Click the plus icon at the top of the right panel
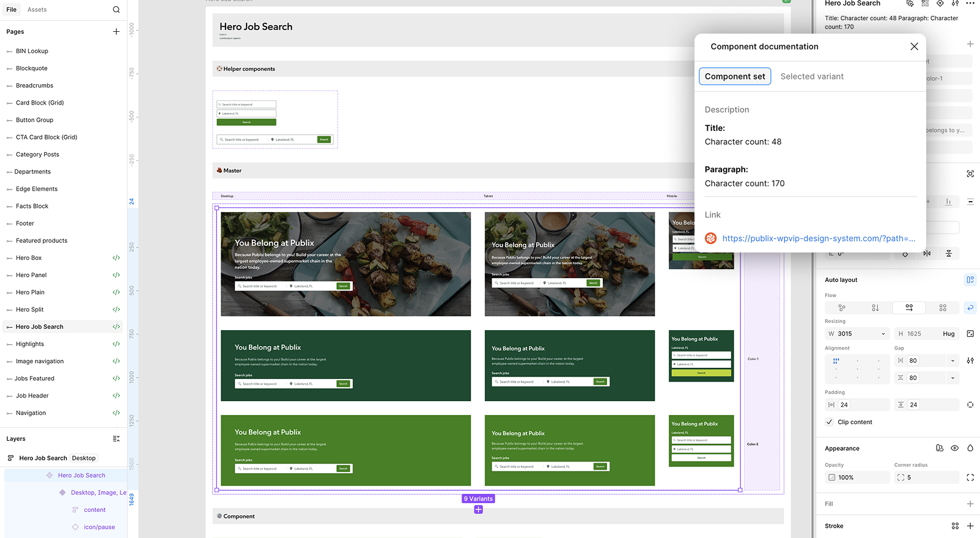 970,44
